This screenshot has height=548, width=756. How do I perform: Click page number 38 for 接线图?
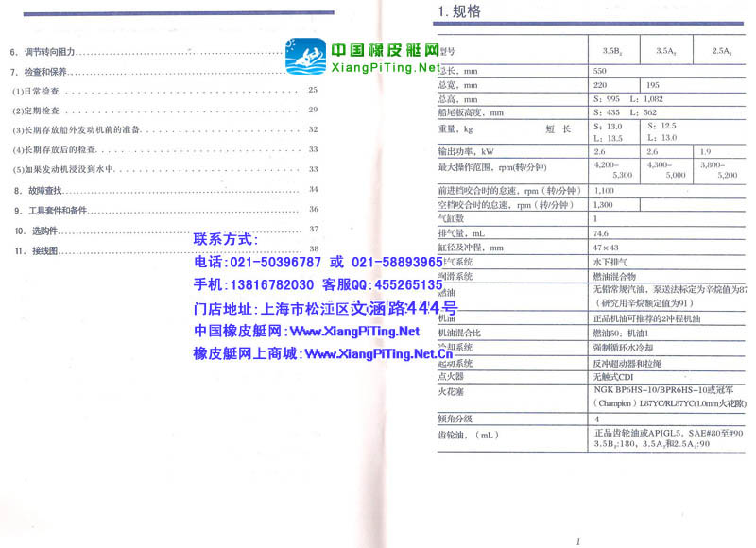coord(314,248)
